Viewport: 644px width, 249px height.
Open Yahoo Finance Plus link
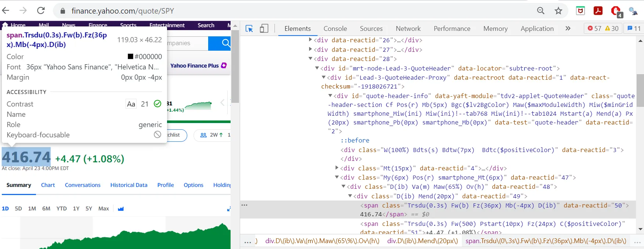(x=198, y=65)
